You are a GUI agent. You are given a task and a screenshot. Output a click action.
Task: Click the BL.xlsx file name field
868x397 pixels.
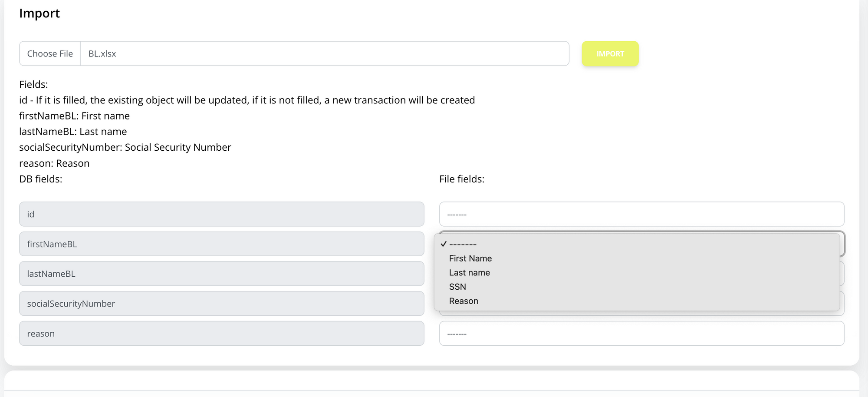pos(324,54)
